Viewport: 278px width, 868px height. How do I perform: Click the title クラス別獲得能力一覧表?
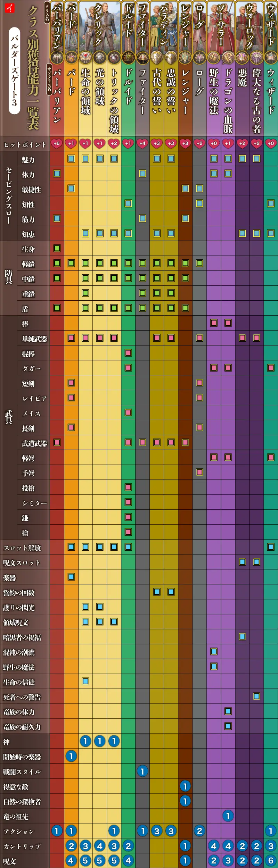[x=33, y=68]
